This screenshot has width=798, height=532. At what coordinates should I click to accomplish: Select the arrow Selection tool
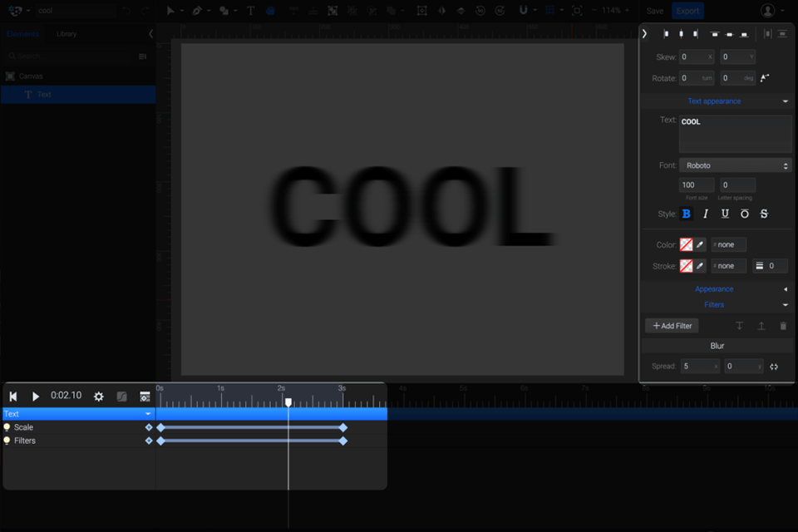pos(170,10)
